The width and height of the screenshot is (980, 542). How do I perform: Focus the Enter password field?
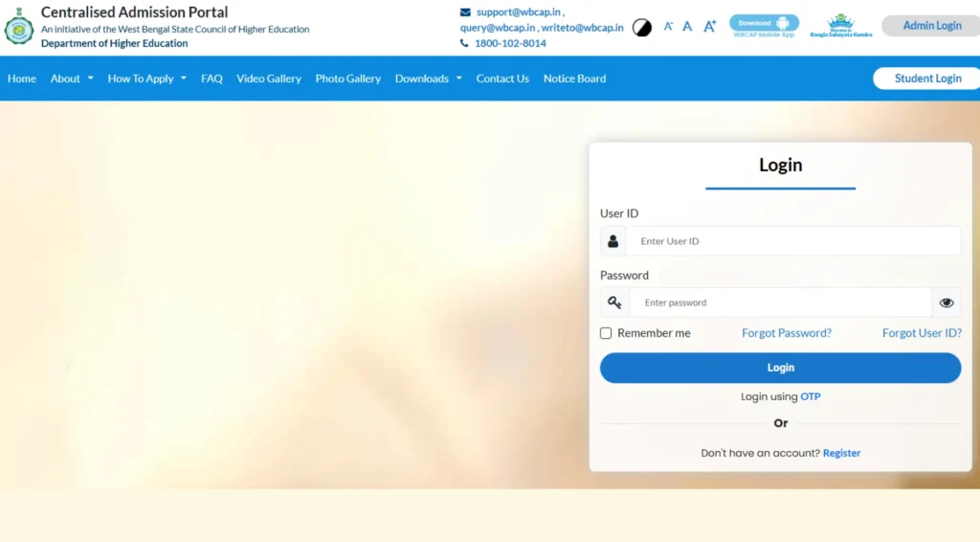pyautogui.click(x=781, y=303)
